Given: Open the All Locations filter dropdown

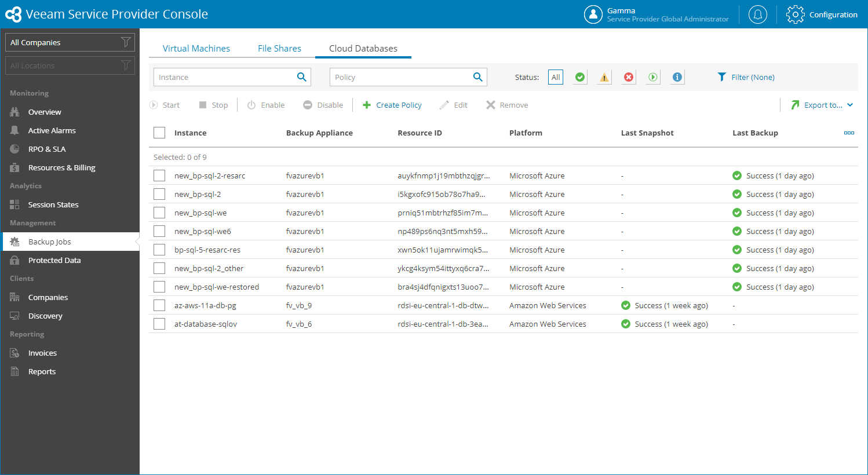Looking at the screenshot, I should click(70, 65).
